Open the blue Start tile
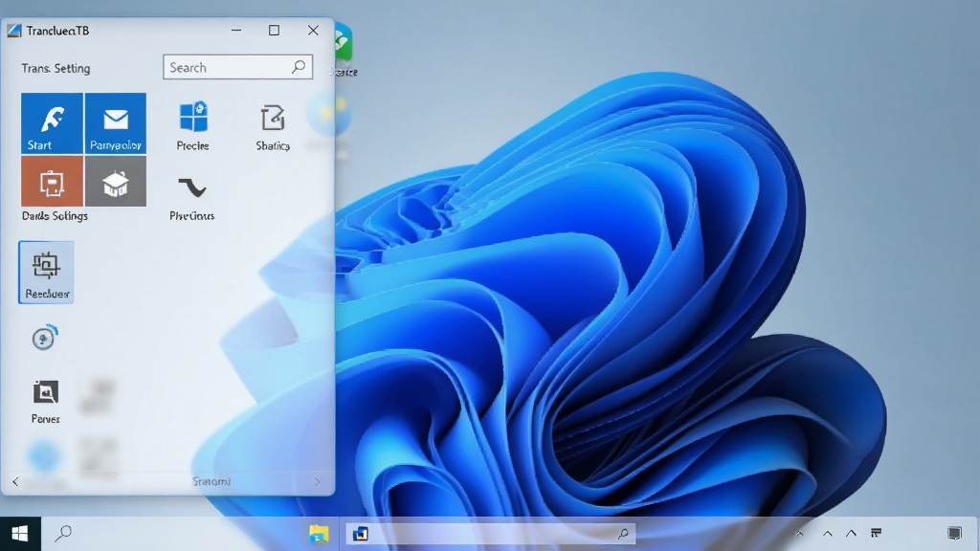Image resolution: width=980 pixels, height=551 pixels. click(52, 123)
